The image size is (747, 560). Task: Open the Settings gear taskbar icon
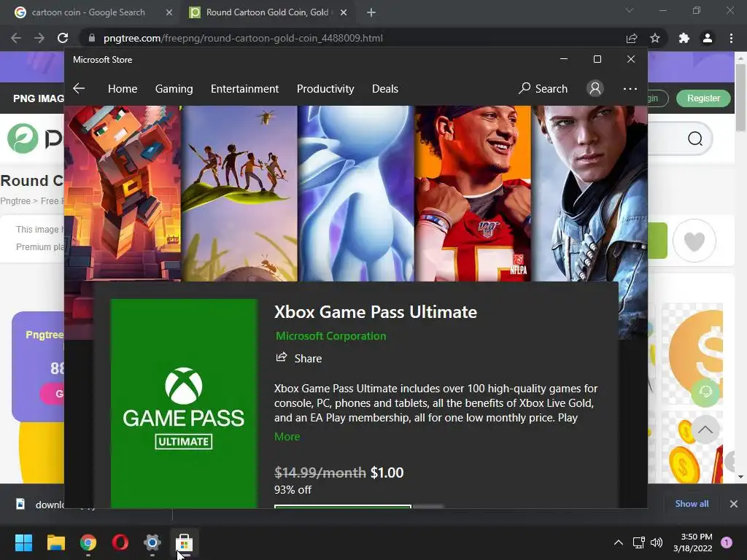152,542
